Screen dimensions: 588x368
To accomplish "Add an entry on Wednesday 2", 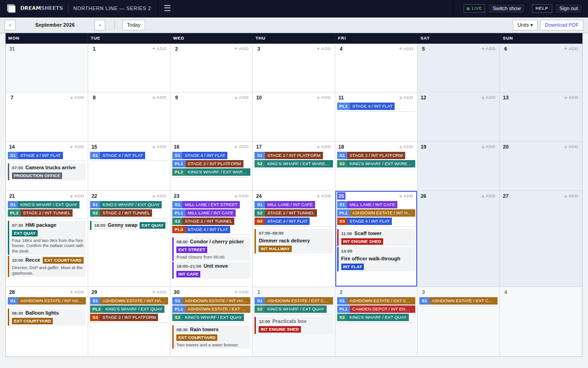I will (x=242, y=49).
